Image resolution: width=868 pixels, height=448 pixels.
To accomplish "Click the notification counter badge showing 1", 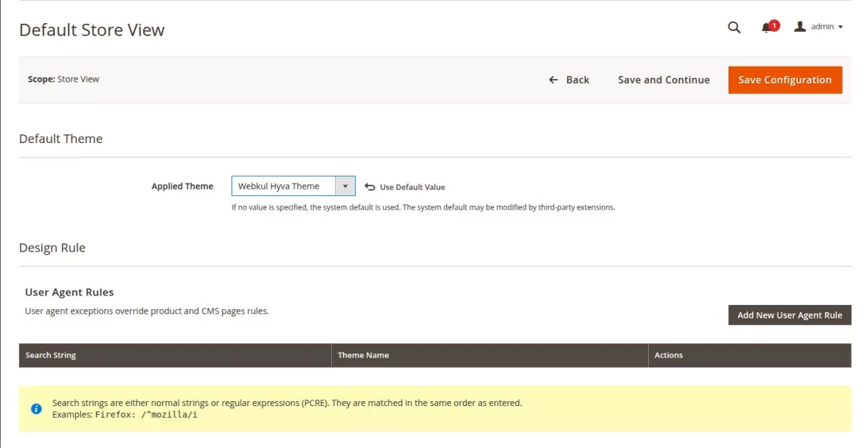I will point(773,24).
